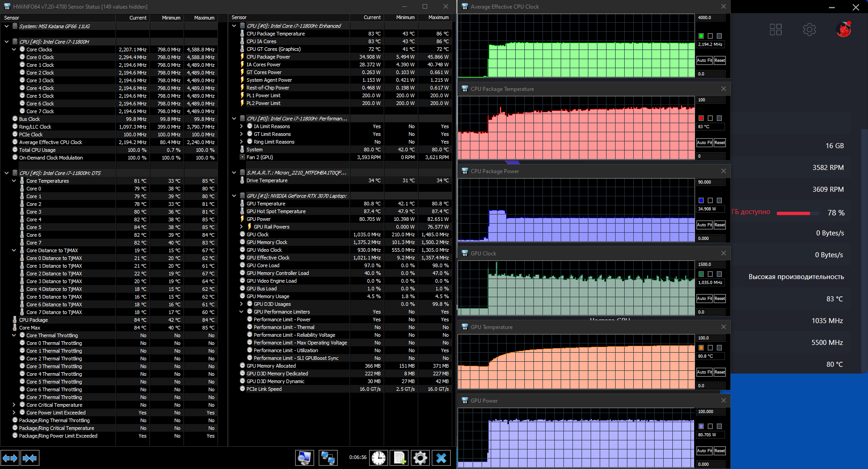Start logging with the document-plus icon
This screenshot has height=469, width=868.
tap(399, 458)
